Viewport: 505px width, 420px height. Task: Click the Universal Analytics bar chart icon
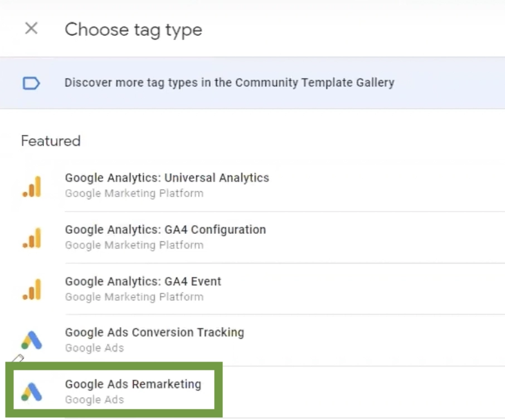click(x=32, y=186)
